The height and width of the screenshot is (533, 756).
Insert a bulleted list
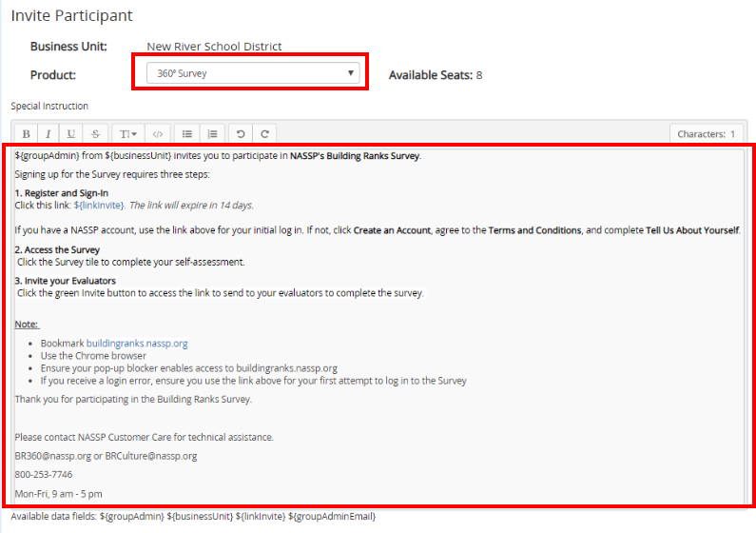click(x=187, y=134)
